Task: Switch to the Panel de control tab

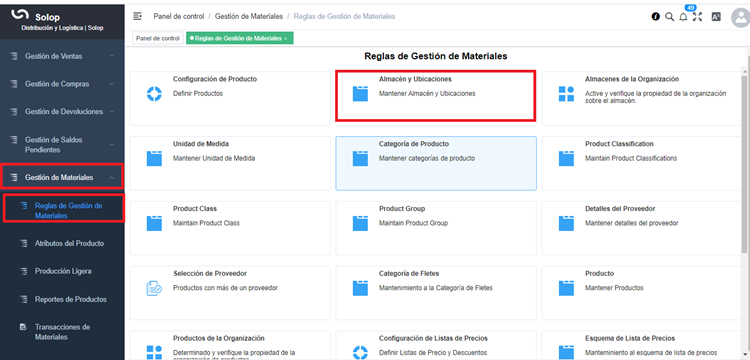Action: (x=158, y=38)
